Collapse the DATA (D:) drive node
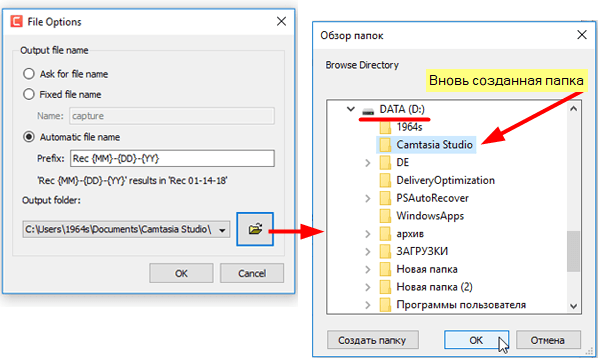Image resolution: width=600 pixels, height=361 pixels. point(351,109)
